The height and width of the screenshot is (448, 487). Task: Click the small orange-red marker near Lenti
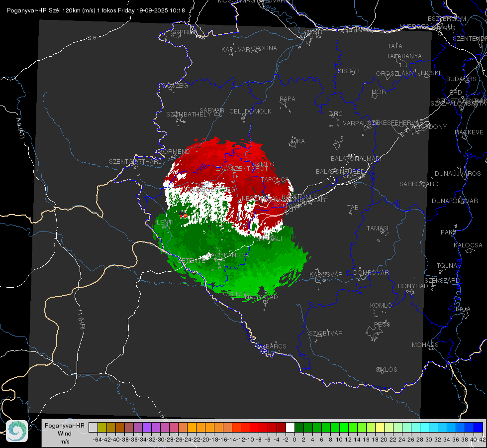pyautogui.click(x=186, y=216)
